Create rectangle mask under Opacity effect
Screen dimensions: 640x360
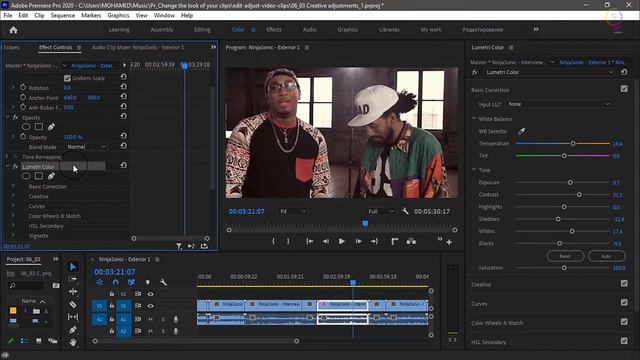39,127
